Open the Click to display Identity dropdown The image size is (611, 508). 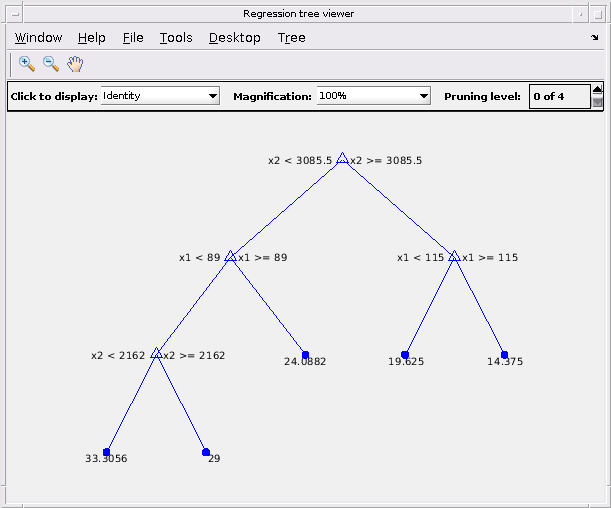click(x=160, y=96)
